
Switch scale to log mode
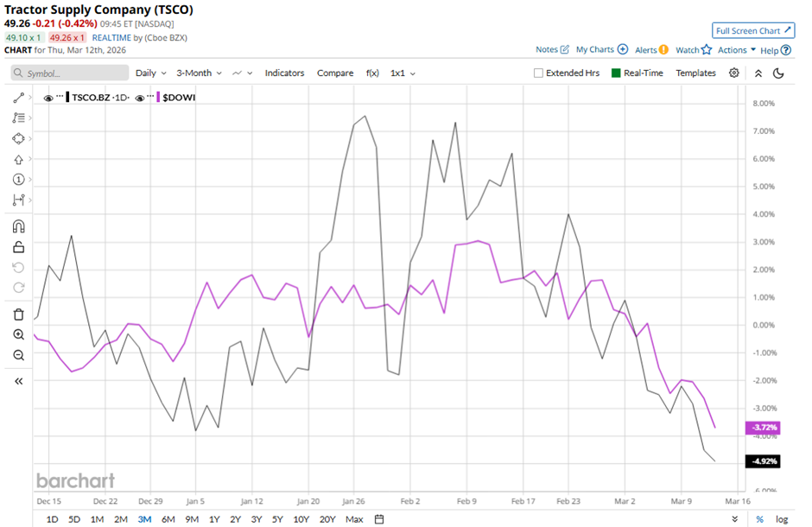coord(782,519)
